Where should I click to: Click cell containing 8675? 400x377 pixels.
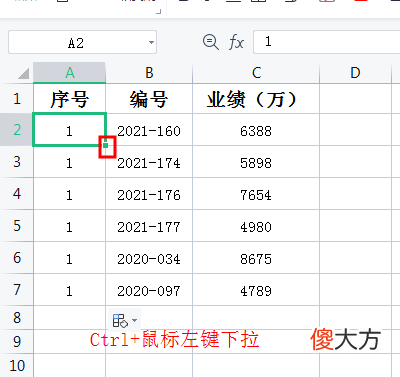click(256, 258)
